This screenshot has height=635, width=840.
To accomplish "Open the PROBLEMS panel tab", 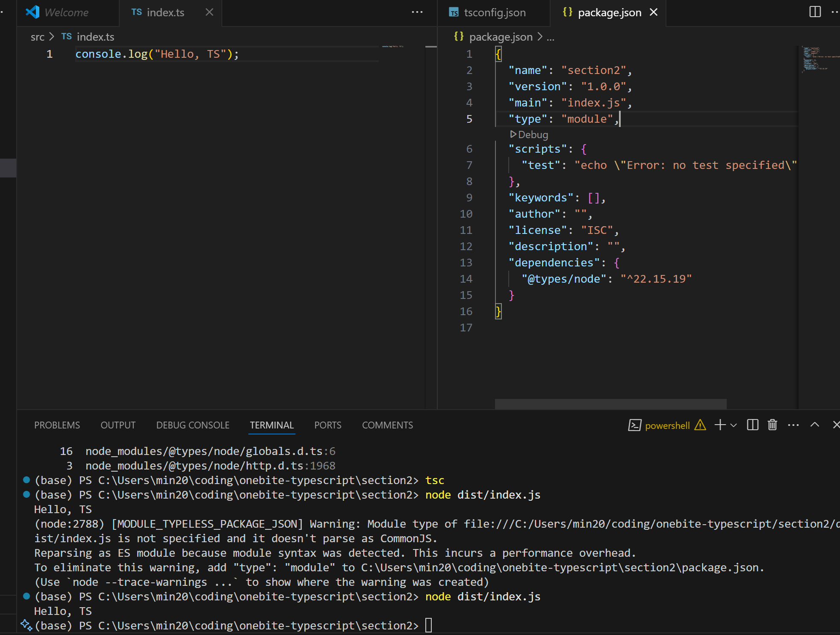I will coord(57,425).
